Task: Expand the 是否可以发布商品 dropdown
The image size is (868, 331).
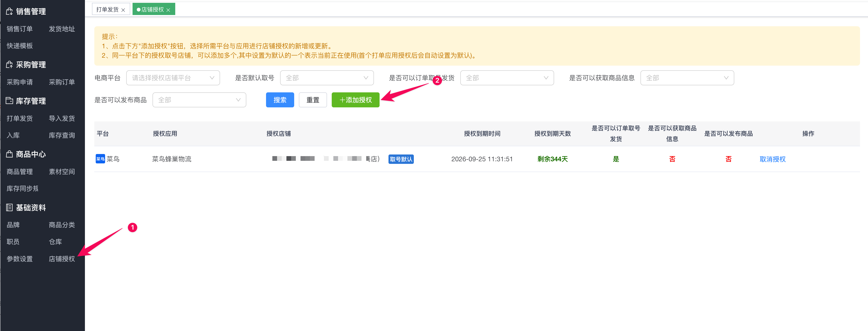Action: tap(199, 100)
